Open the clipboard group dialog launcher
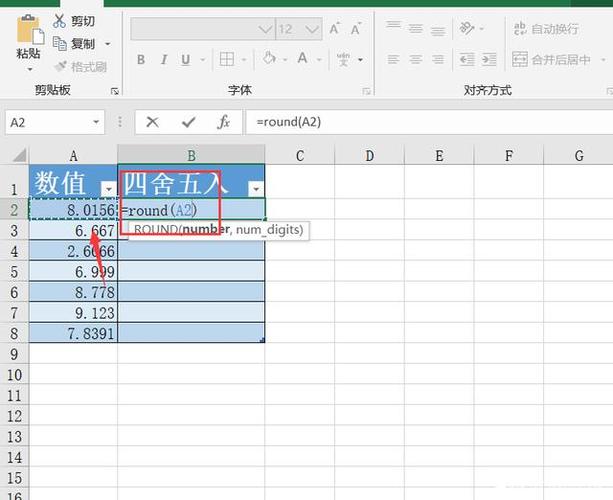The width and height of the screenshot is (613, 500). (115, 91)
